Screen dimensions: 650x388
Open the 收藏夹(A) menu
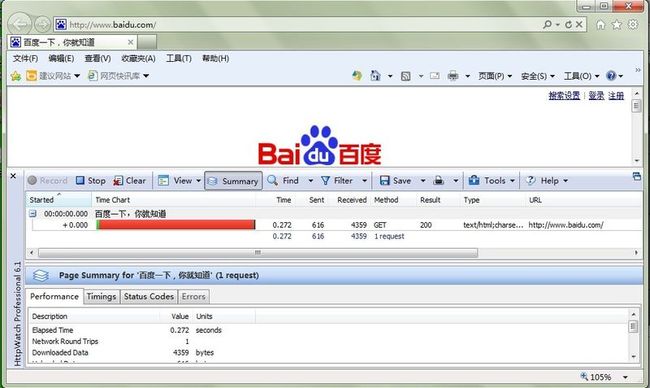[x=138, y=58]
